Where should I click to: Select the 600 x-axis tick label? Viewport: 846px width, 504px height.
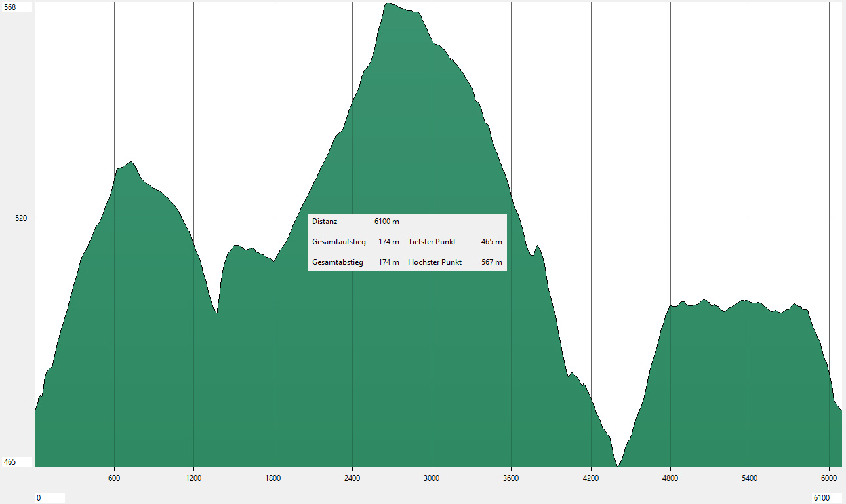[114, 478]
